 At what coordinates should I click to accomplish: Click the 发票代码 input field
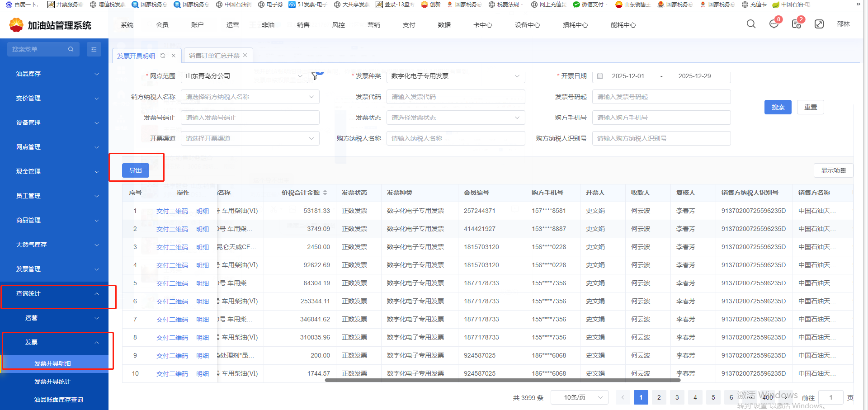[455, 97]
